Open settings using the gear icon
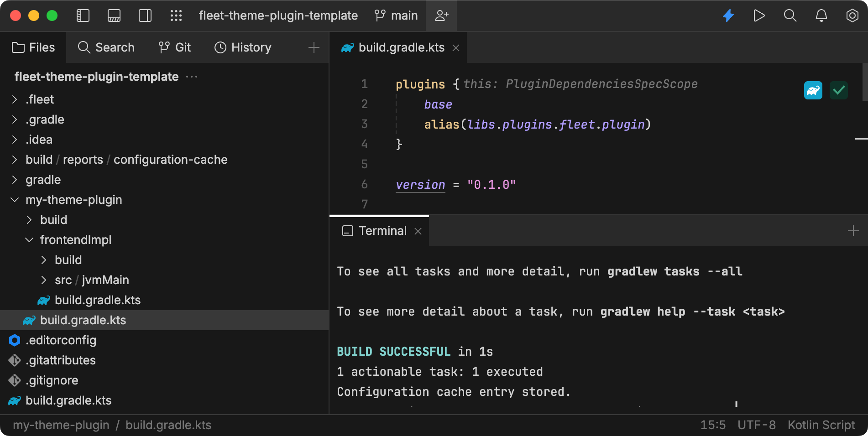Image resolution: width=868 pixels, height=436 pixels. point(852,16)
